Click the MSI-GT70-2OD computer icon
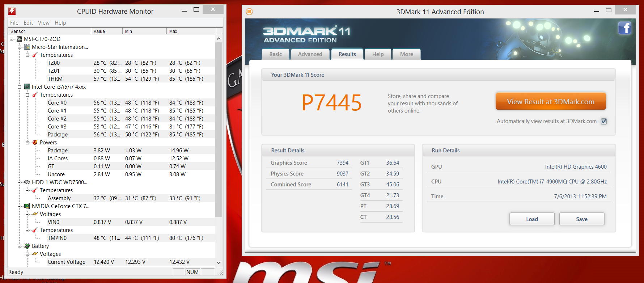 point(20,39)
